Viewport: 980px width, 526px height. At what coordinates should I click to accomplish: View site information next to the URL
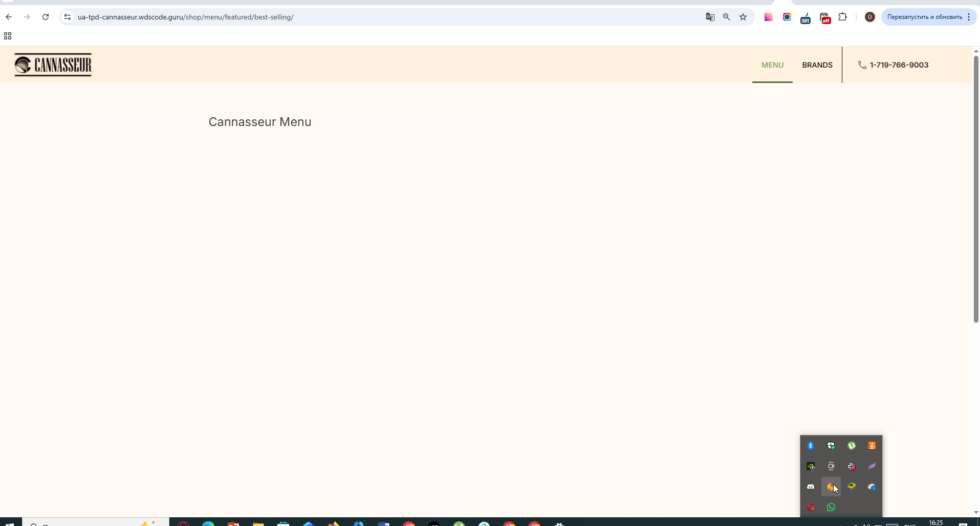pyautogui.click(x=68, y=17)
